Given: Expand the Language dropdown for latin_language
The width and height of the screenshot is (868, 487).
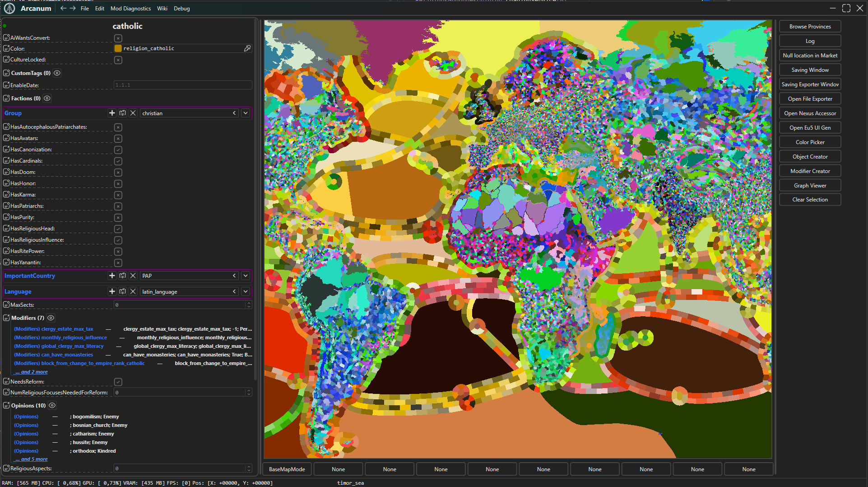Looking at the screenshot, I should (x=245, y=292).
